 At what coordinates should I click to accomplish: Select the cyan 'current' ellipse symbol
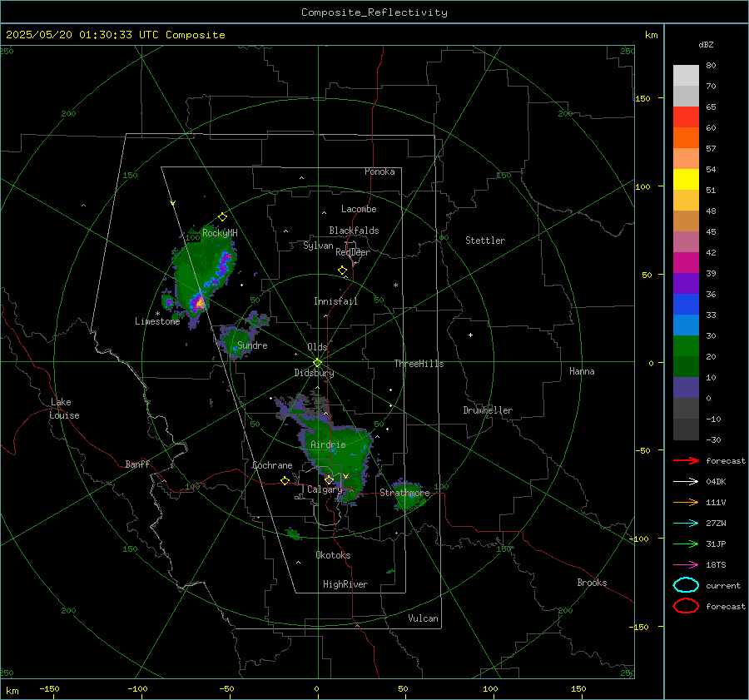[686, 585]
